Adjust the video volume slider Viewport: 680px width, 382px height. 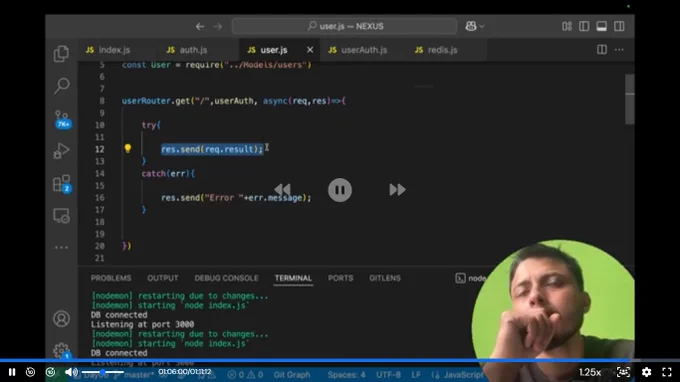coord(103,372)
